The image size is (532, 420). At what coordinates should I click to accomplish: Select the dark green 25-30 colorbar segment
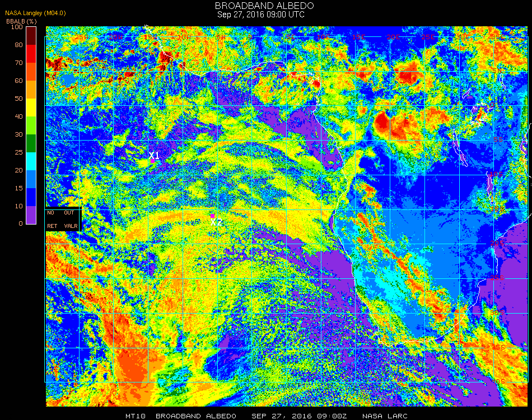(31, 143)
